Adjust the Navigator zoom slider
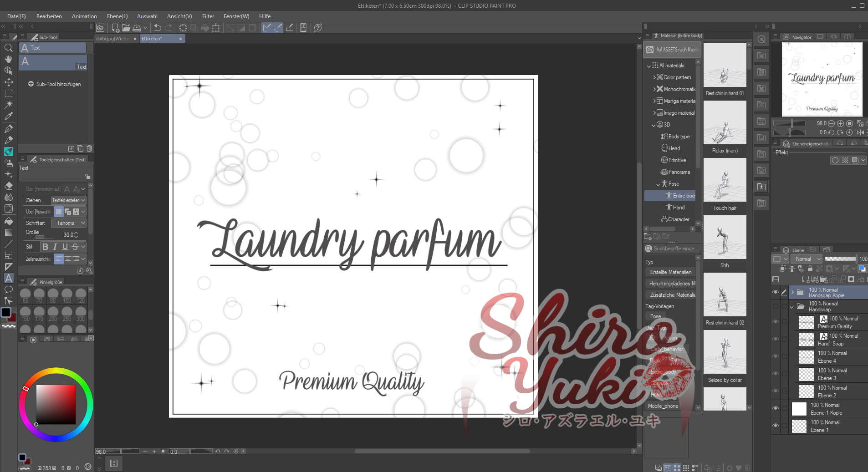 [x=789, y=123]
